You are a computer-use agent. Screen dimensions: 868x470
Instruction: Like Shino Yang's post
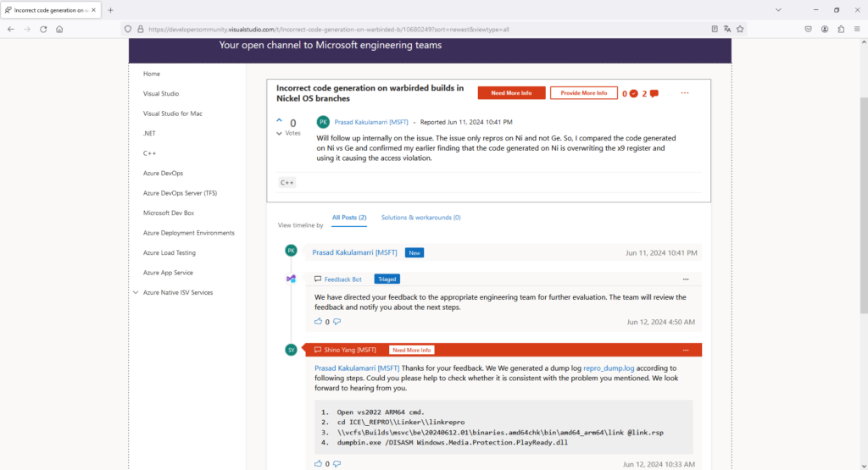click(x=319, y=463)
